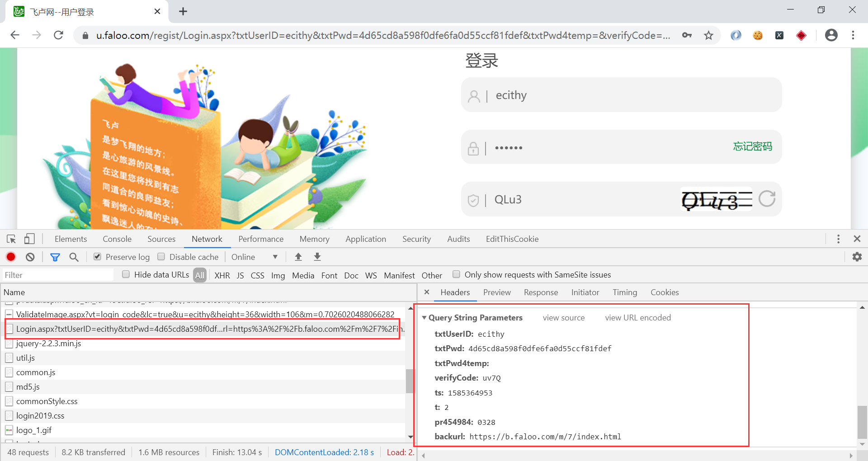Open the EditThisCookie cookie extension icon
The height and width of the screenshot is (461, 868).
point(758,35)
